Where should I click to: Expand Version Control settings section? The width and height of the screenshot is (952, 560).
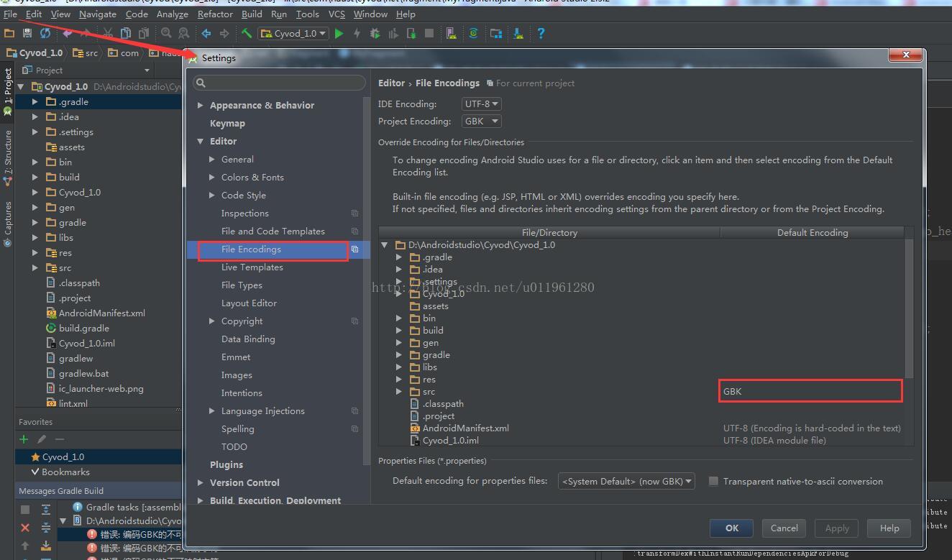(x=200, y=483)
